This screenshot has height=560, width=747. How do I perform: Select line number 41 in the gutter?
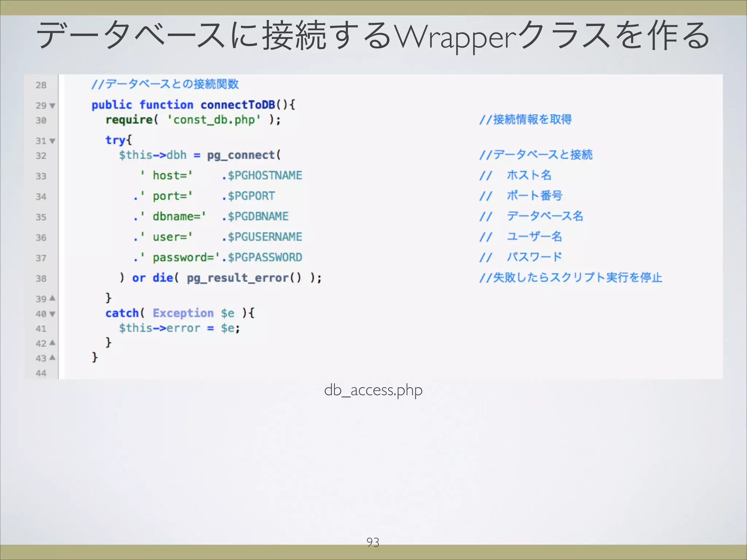point(41,329)
